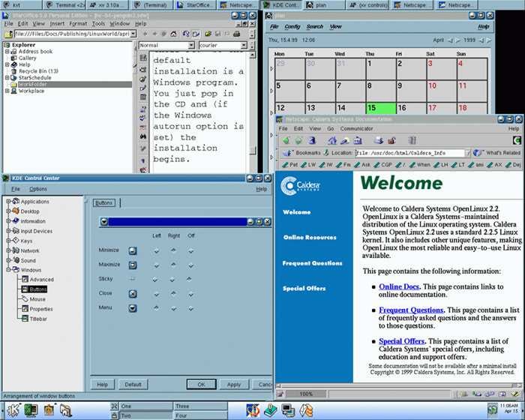Click the lifebuoy help icon on KDE panel
Screen dimensions: 525x420
tap(253, 410)
